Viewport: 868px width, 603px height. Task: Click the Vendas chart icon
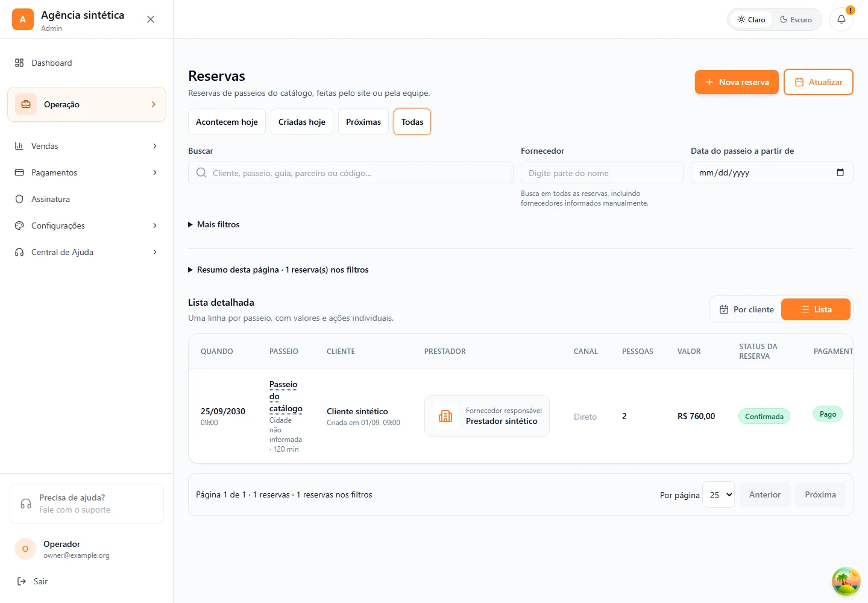click(x=19, y=146)
